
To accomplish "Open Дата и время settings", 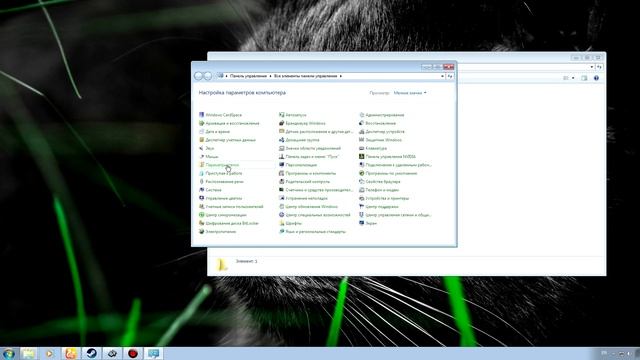I will 214,132.
